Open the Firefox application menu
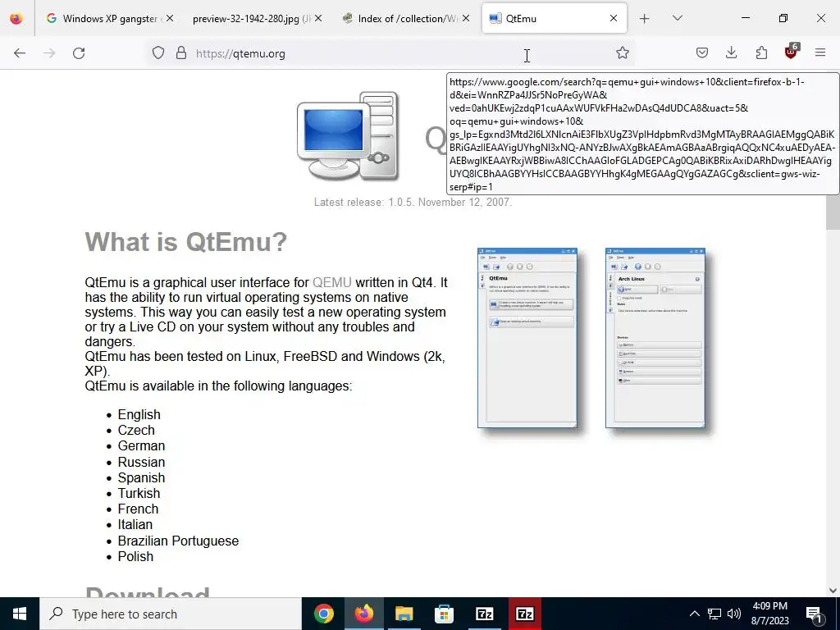The width and height of the screenshot is (840, 630). coord(820,53)
